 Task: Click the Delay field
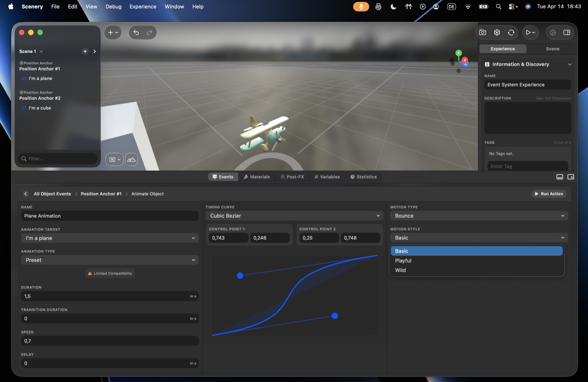coord(110,363)
